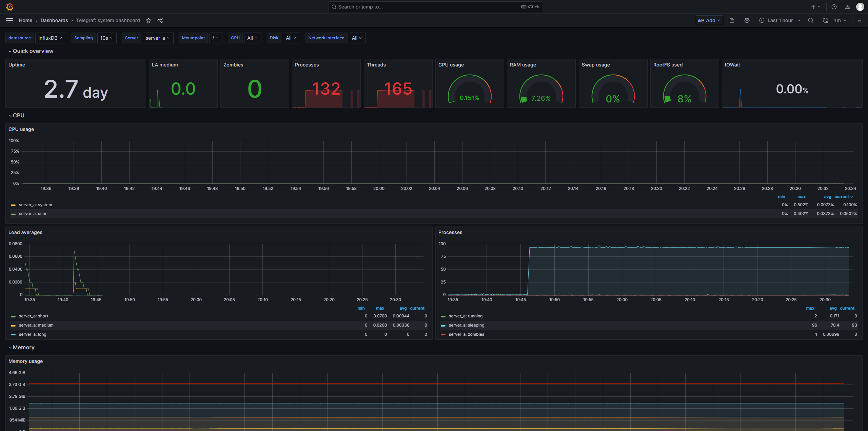The image size is (868, 431).
Task: Toggle server_a: zombies processes series
Action: pyautogui.click(x=467, y=334)
